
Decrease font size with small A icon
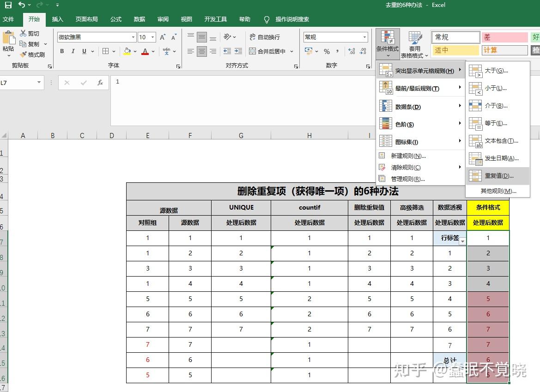[174, 37]
